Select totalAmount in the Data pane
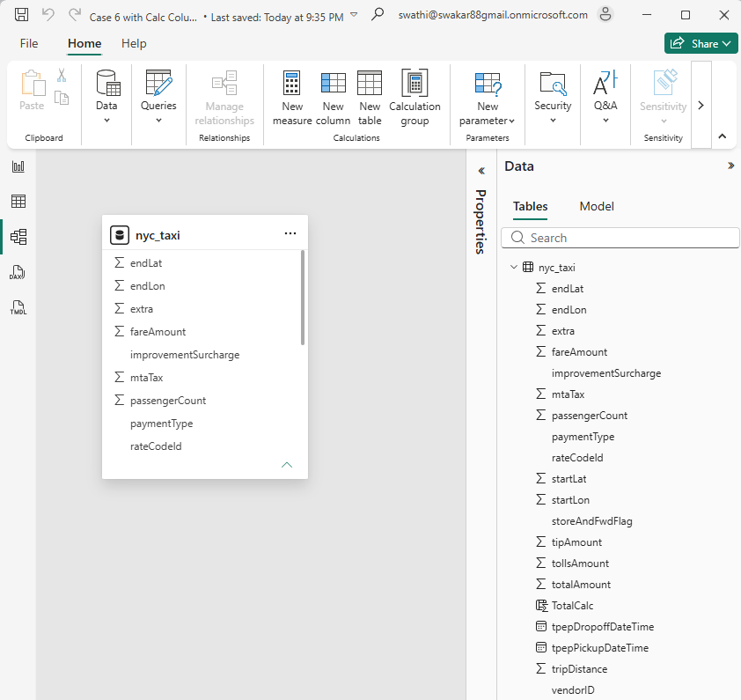 pos(581,585)
